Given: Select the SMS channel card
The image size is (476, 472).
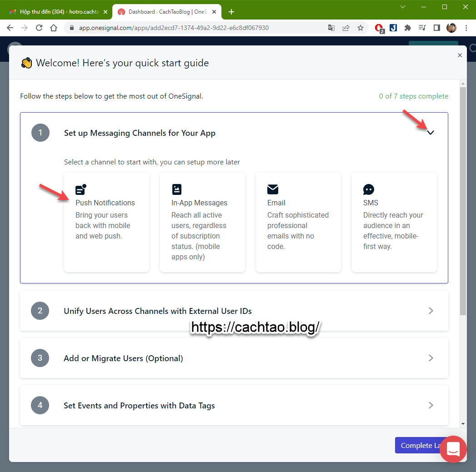Looking at the screenshot, I should click(x=394, y=222).
